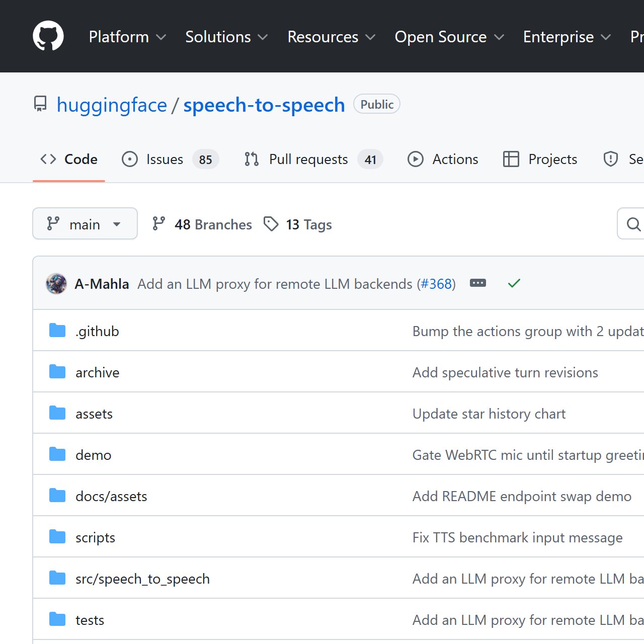Open the A-Mahla author link

(102, 284)
